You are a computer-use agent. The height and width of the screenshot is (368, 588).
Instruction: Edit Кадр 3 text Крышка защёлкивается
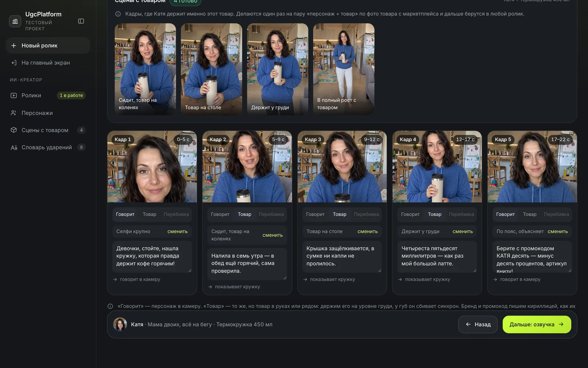342,256
